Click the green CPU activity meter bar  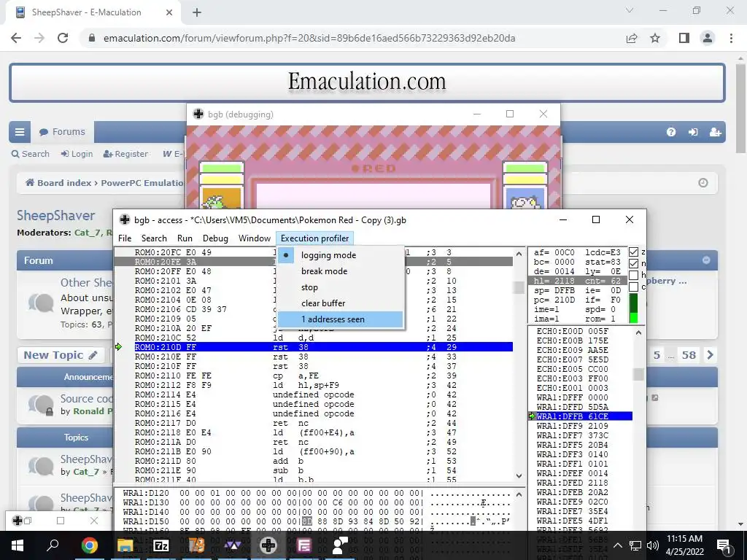click(633, 308)
